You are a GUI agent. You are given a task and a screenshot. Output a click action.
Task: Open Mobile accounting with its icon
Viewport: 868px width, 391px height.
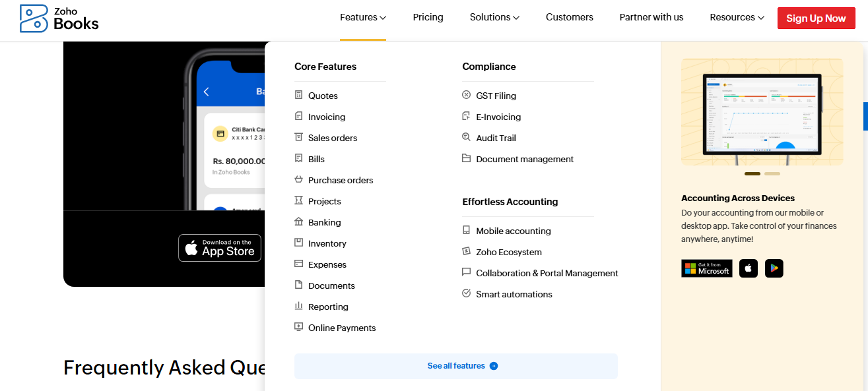(467, 230)
